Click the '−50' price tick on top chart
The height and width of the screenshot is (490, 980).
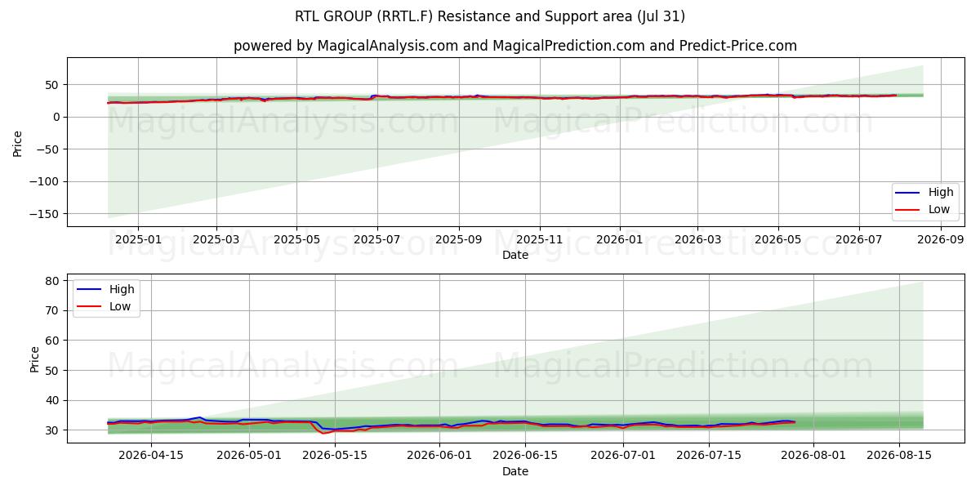49,149
